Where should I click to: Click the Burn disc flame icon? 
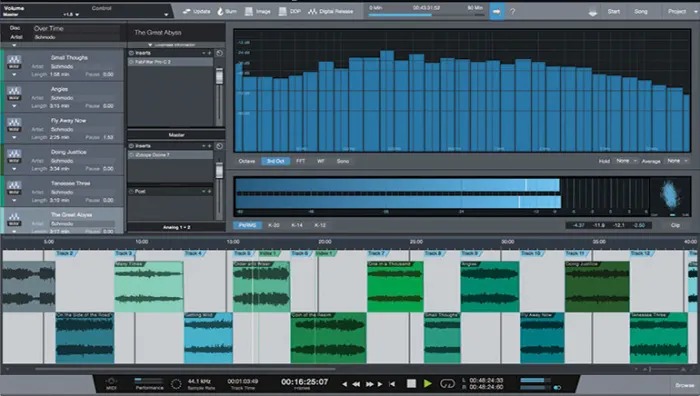tap(220, 11)
